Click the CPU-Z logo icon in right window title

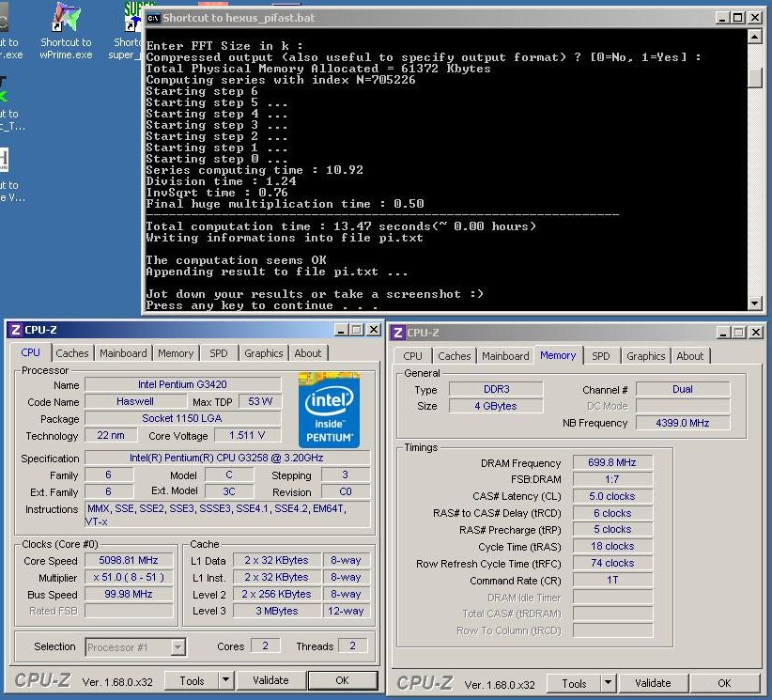[x=398, y=333]
